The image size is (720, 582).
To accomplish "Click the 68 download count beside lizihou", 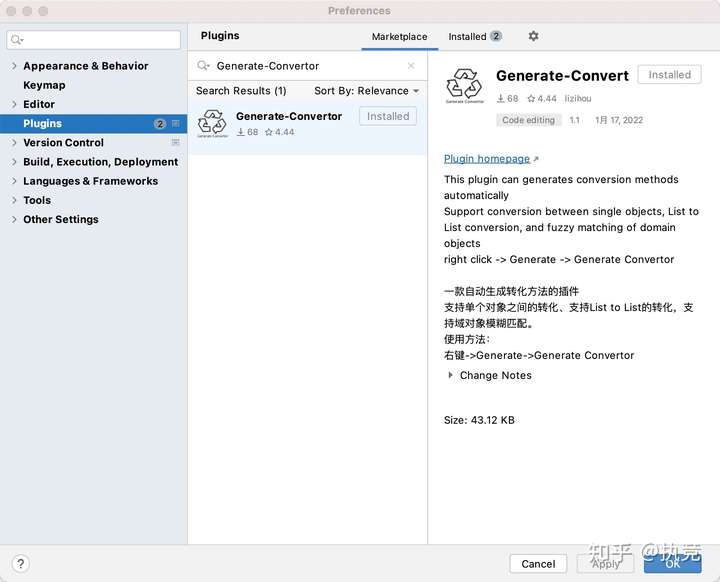I will 508,98.
